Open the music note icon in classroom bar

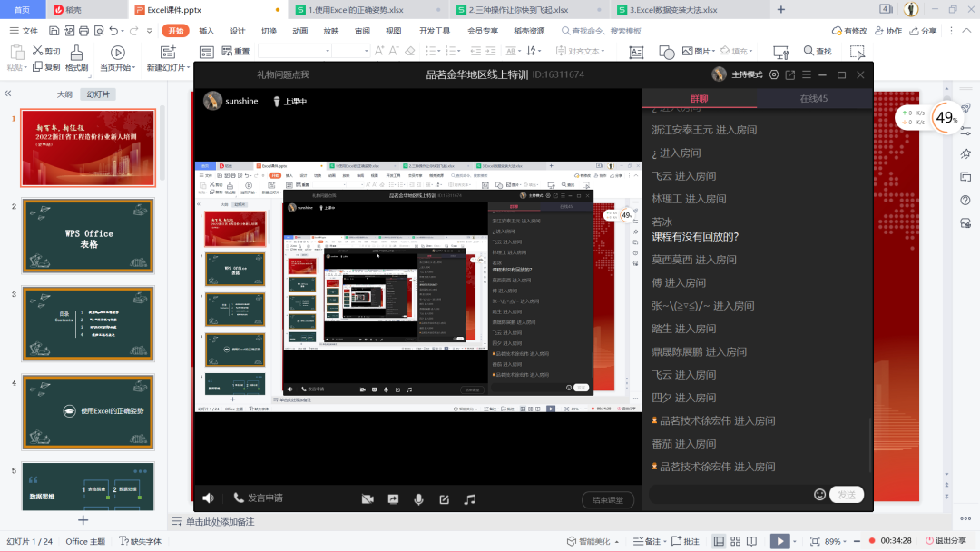tap(469, 498)
